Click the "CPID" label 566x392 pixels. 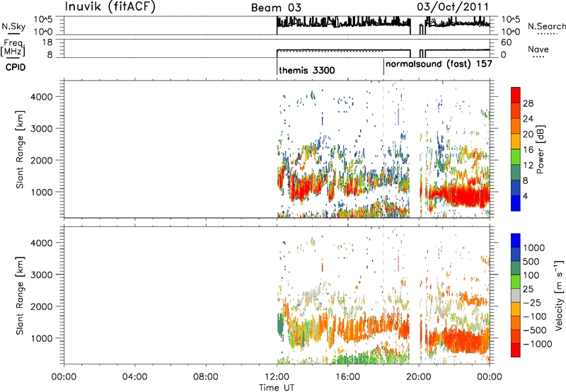tap(16, 67)
